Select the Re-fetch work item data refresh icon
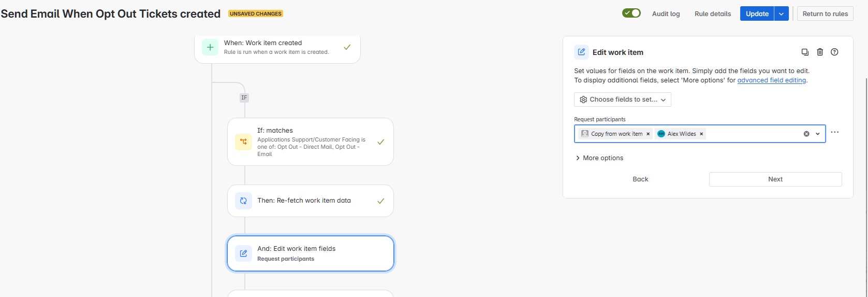The height and width of the screenshot is (297, 868). click(243, 201)
